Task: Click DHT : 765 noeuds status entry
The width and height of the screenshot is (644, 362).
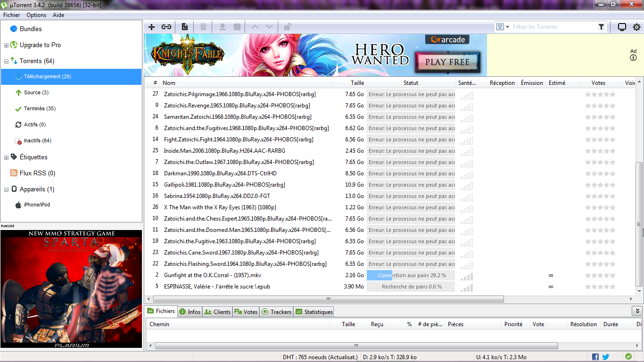Action: pos(320,357)
